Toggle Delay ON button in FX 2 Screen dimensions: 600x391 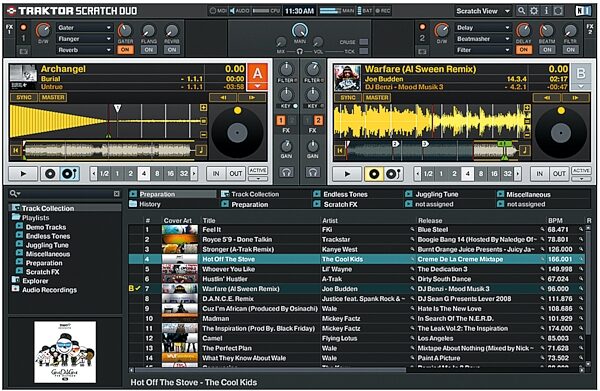[x=523, y=50]
